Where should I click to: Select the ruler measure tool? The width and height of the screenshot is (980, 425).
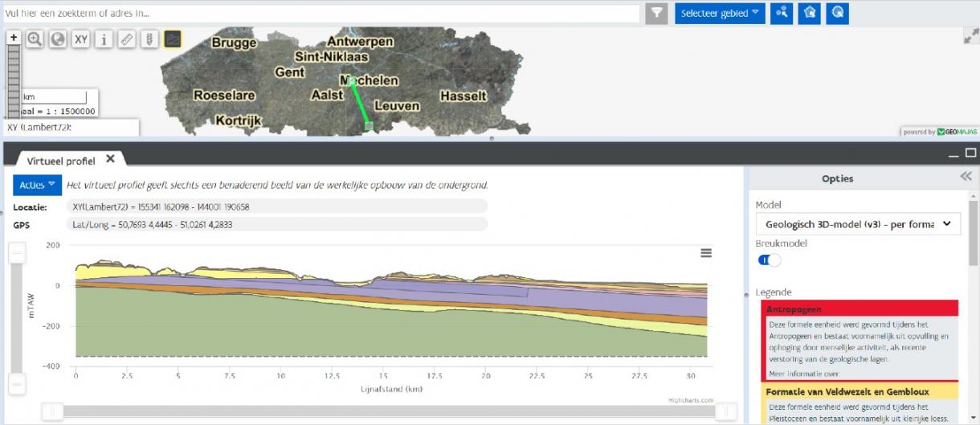coord(126,39)
